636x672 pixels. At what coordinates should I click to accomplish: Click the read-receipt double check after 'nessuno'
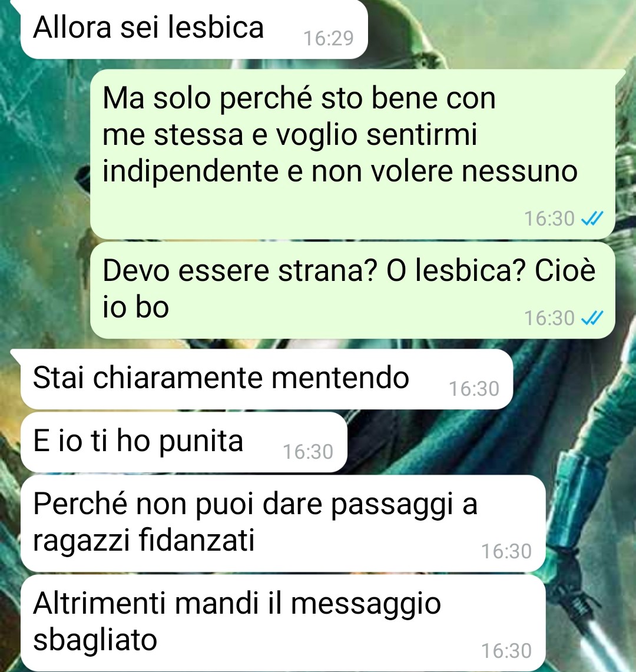[592, 219]
